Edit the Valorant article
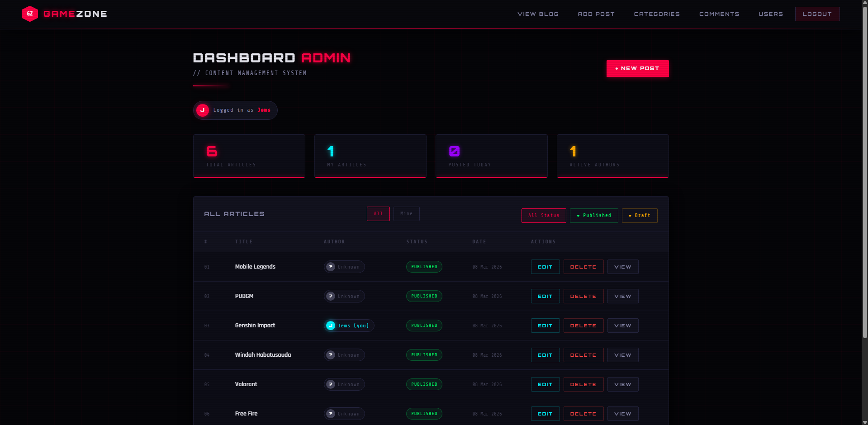This screenshot has width=868, height=425. (x=545, y=384)
